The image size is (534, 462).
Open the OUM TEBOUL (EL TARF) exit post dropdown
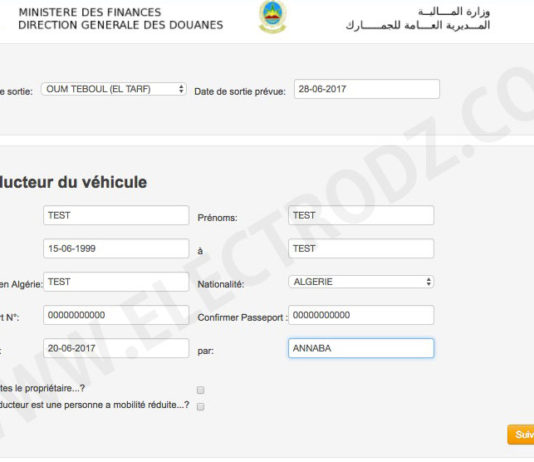[x=114, y=89]
